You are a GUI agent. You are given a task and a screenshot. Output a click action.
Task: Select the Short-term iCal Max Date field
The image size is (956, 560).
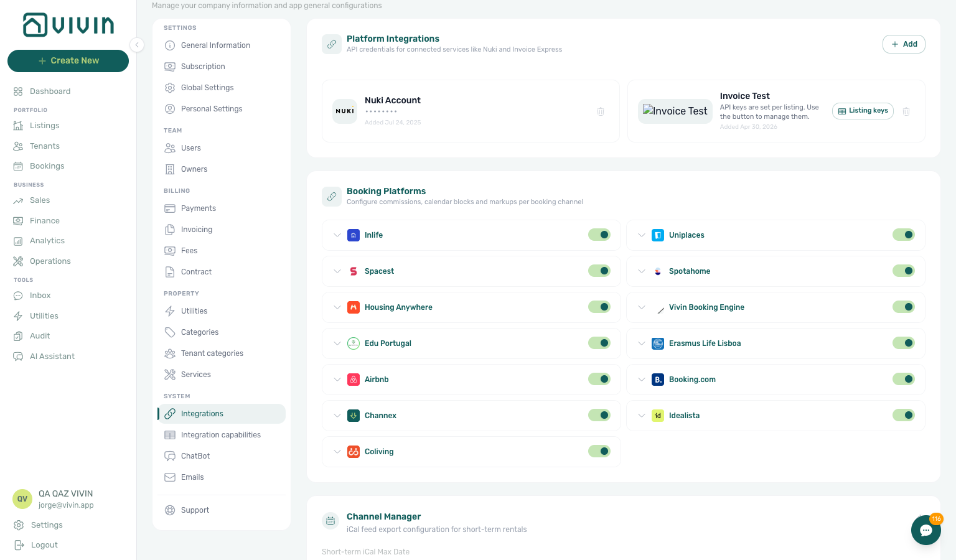pos(365,552)
